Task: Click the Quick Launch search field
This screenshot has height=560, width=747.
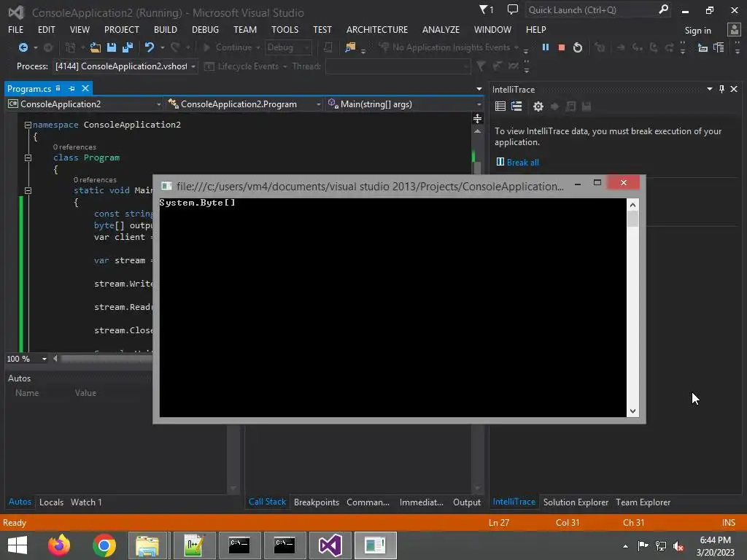Action: tap(591, 9)
